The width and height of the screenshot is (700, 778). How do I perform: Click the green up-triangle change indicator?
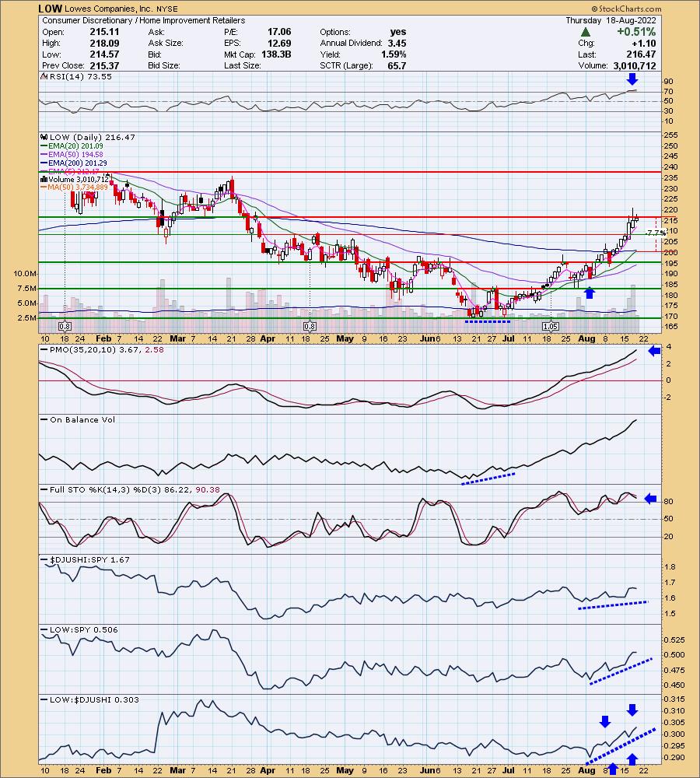pos(586,32)
